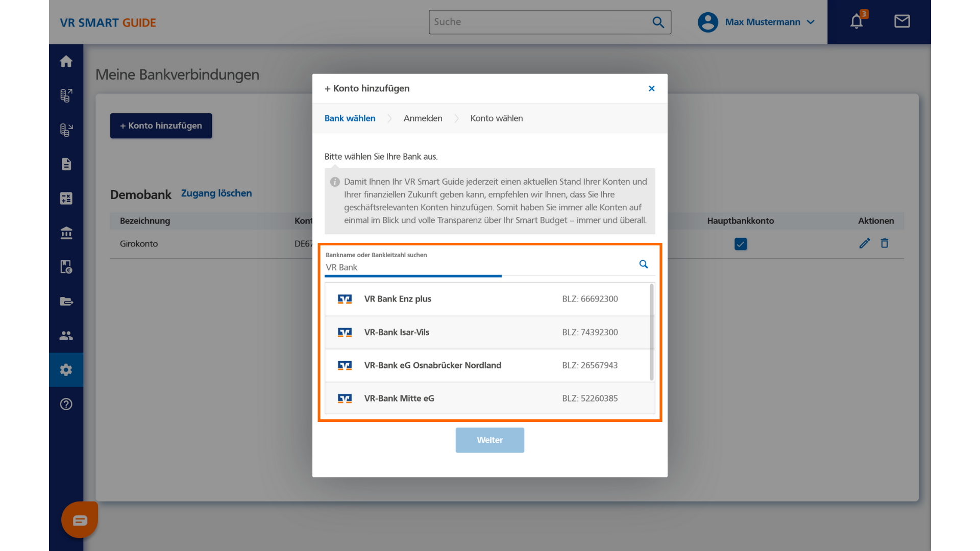The image size is (980, 551).
Task: Expand the Max Mustermann user dropdown arrow
Action: [x=811, y=22]
